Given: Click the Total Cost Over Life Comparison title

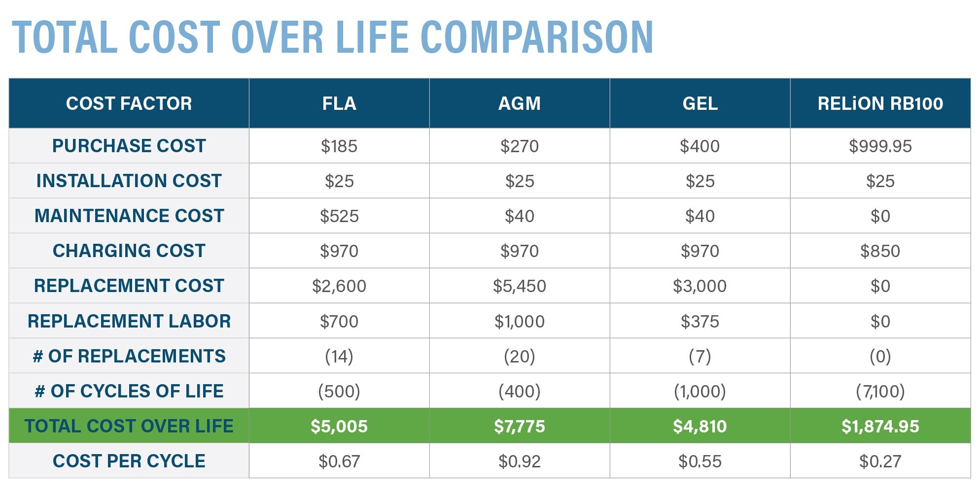Looking at the screenshot, I should tap(333, 37).
